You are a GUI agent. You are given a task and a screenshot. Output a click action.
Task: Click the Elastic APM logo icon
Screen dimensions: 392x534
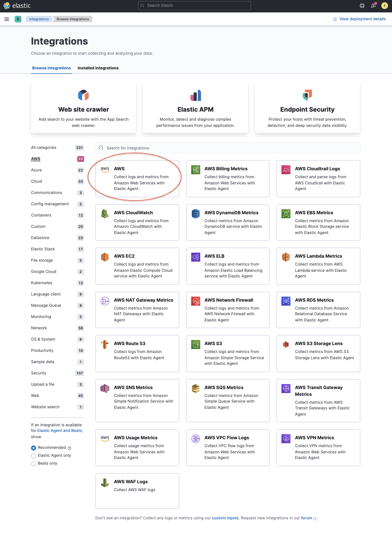coord(195,95)
